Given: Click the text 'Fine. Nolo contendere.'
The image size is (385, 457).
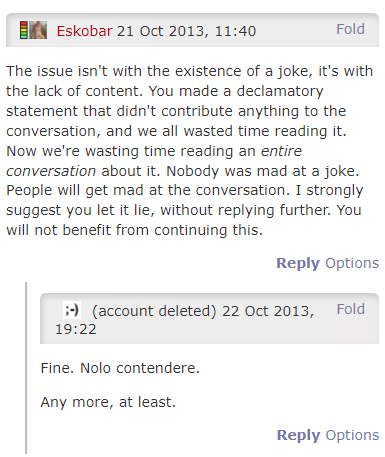Looking at the screenshot, I should pos(120,368).
